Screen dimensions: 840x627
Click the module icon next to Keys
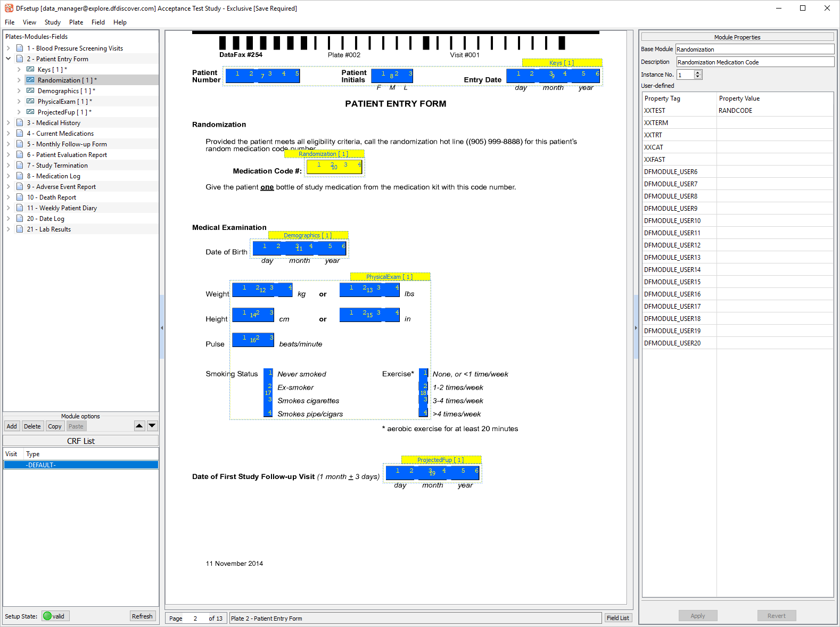(30, 70)
